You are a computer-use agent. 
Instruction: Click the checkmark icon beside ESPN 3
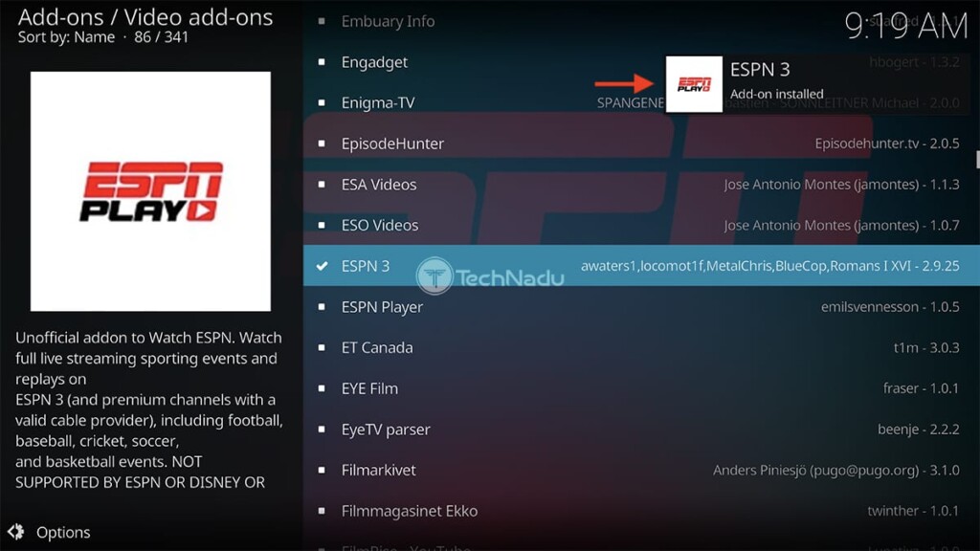(x=322, y=266)
